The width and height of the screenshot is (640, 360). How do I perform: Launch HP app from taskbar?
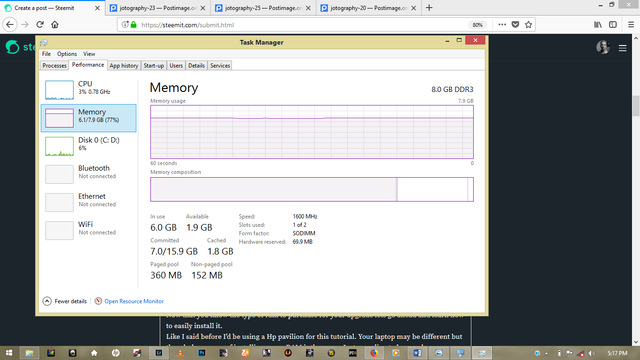116,353
